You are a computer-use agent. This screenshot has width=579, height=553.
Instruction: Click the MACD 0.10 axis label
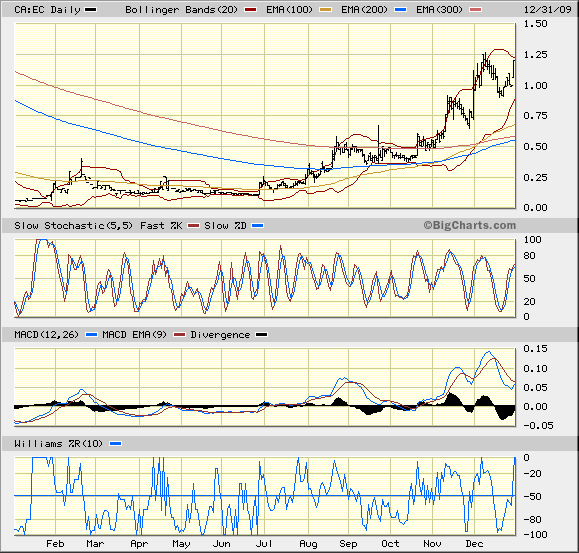(x=535, y=369)
